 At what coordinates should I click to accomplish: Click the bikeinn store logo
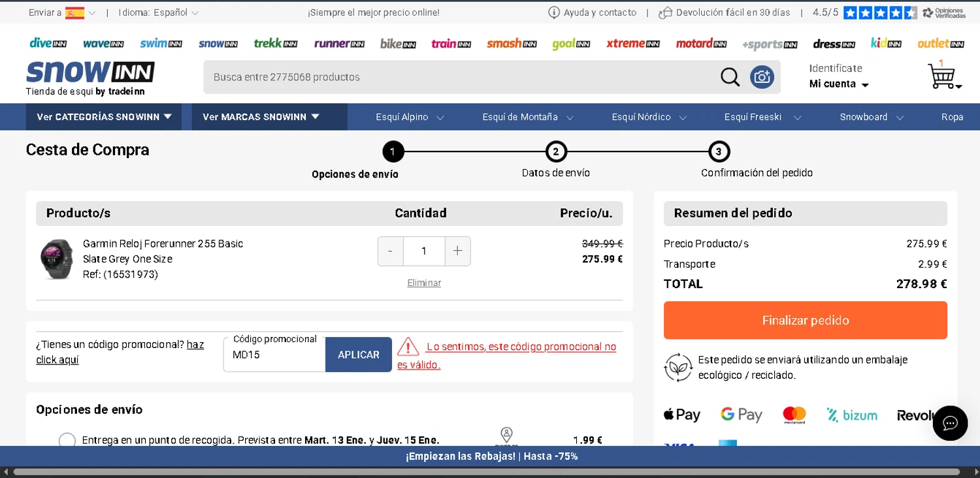[x=398, y=44]
